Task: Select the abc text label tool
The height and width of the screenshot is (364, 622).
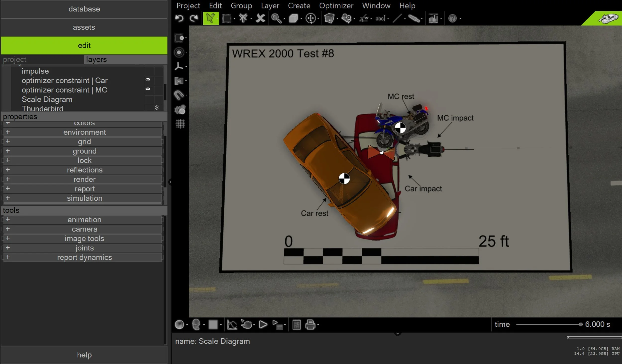Action: (x=380, y=18)
